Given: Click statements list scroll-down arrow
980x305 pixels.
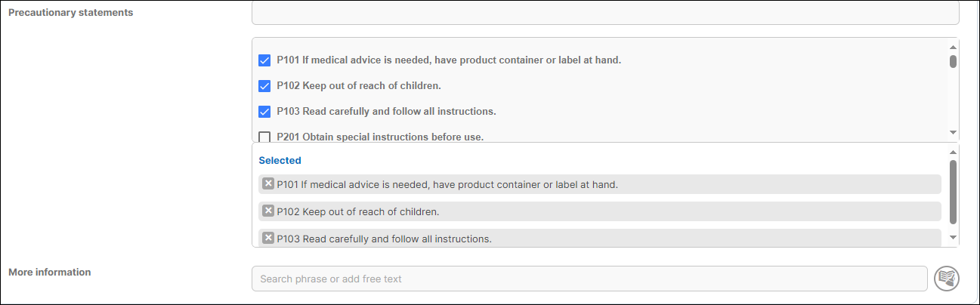Looking at the screenshot, I should coord(953,133).
